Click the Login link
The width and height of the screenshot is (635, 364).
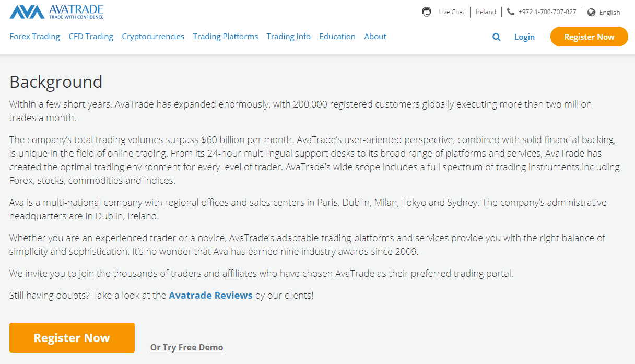(x=524, y=37)
